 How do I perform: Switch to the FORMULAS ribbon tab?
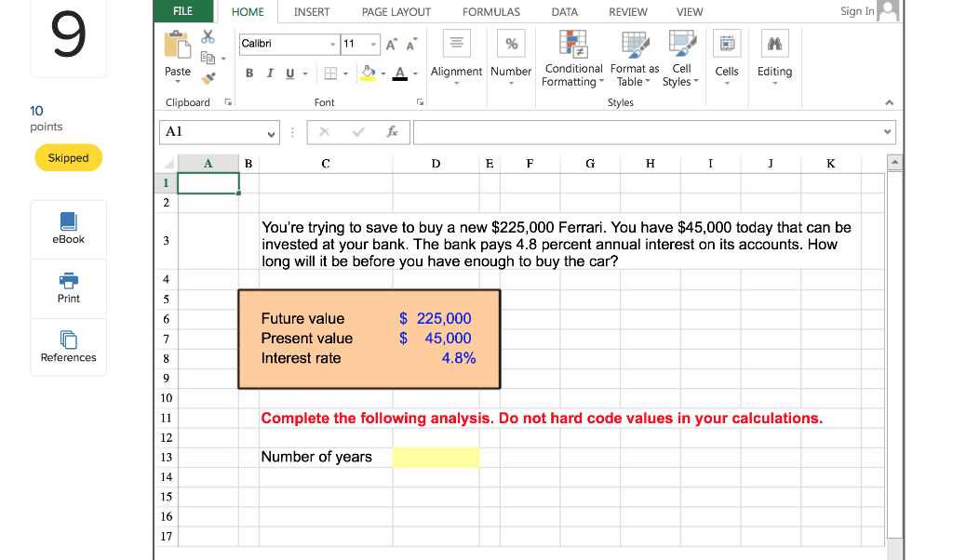(490, 12)
